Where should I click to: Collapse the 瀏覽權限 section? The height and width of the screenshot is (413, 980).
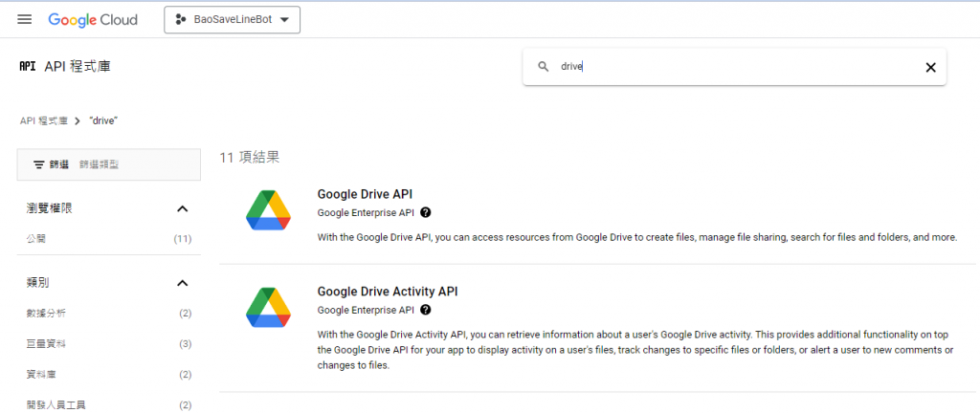coord(183,209)
